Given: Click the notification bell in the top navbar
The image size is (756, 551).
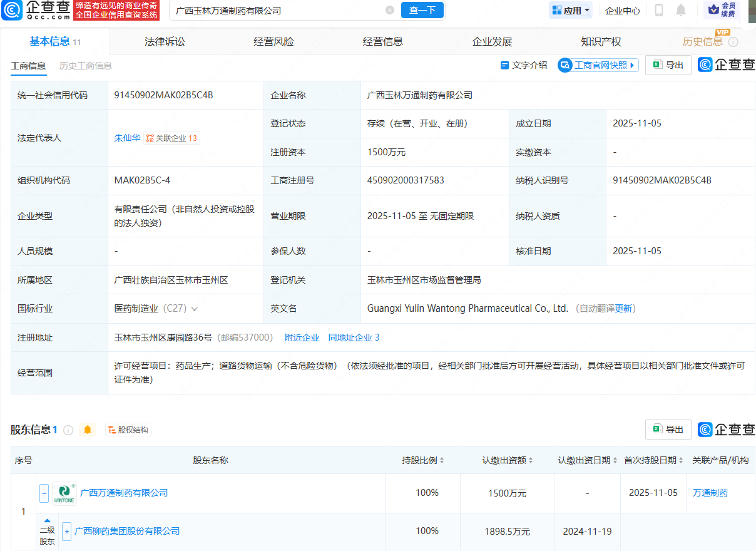Looking at the screenshot, I should tap(681, 10).
